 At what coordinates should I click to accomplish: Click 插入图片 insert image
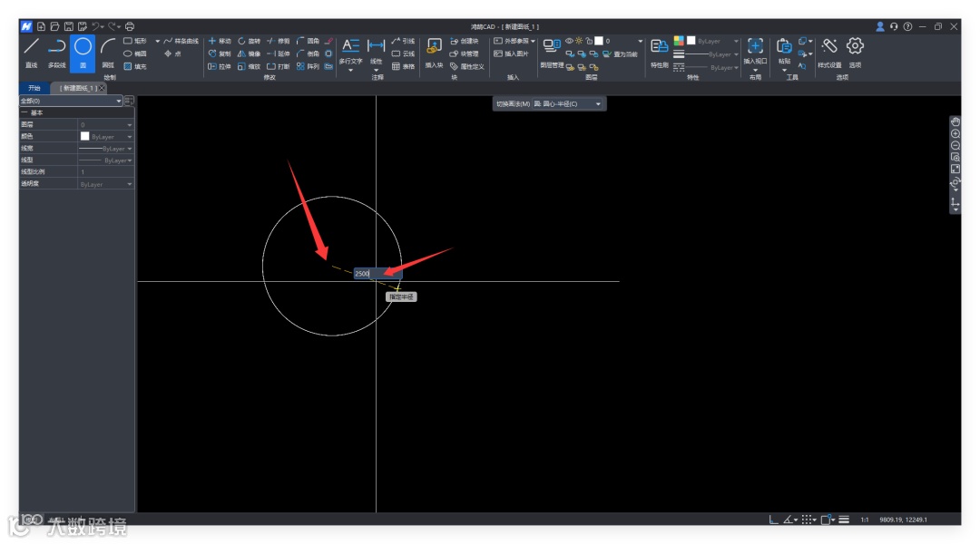pyautogui.click(x=511, y=53)
